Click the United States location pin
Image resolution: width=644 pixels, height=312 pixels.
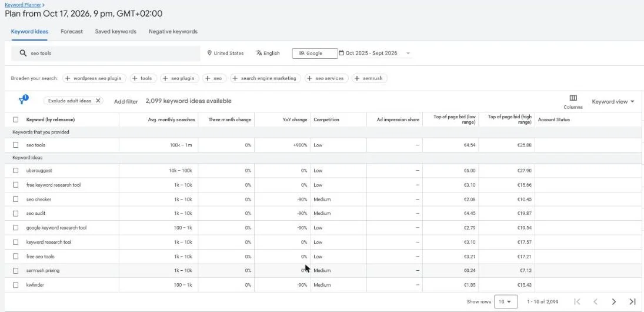pyautogui.click(x=209, y=53)
